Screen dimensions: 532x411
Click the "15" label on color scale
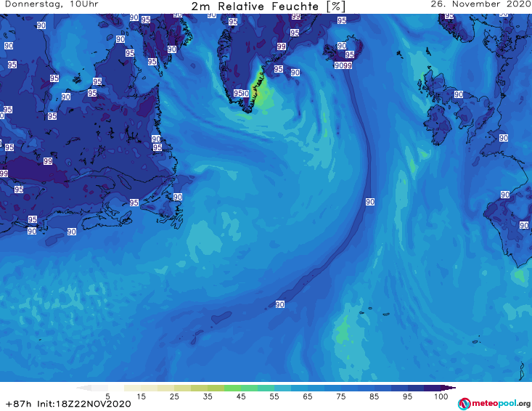pyautogui.click(x=141, y=396)
